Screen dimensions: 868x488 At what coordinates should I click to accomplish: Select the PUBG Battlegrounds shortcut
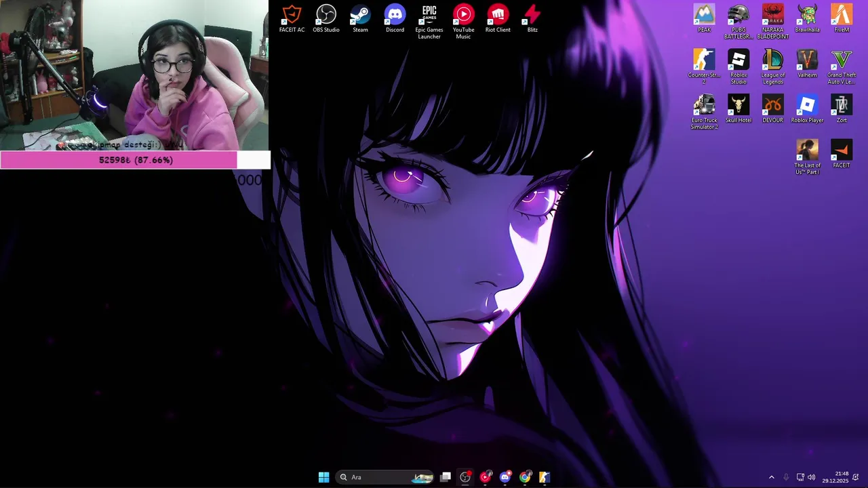pos(738,22)
